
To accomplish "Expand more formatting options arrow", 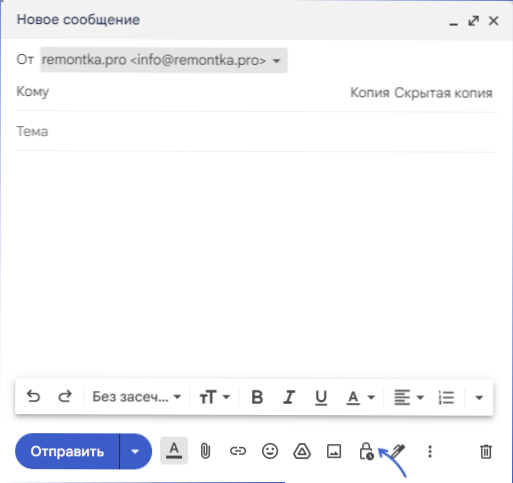I will tap(479, 397).
